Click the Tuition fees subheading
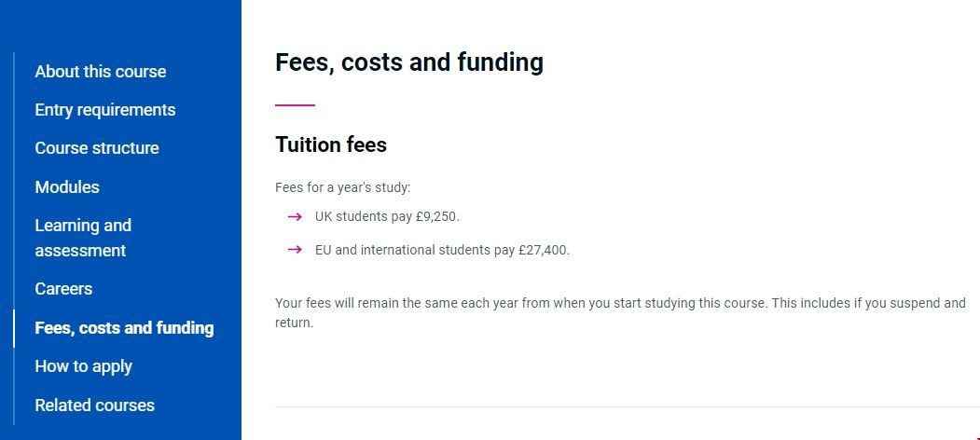 (x=330, y=144)
